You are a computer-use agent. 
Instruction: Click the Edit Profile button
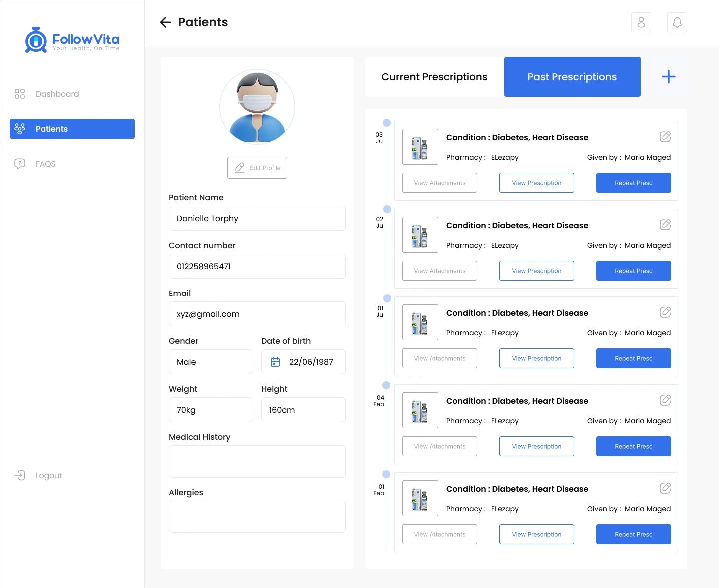coord(257,168)
